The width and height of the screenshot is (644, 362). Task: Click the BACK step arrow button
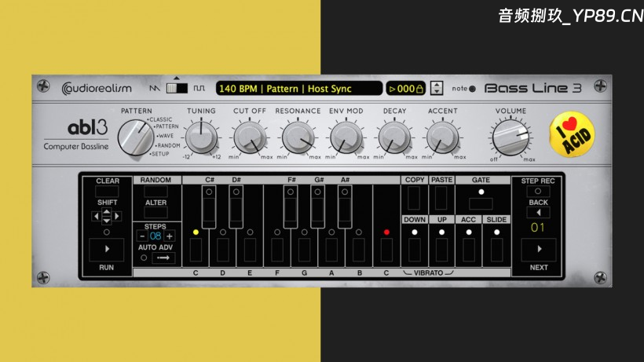click(538, 212)
